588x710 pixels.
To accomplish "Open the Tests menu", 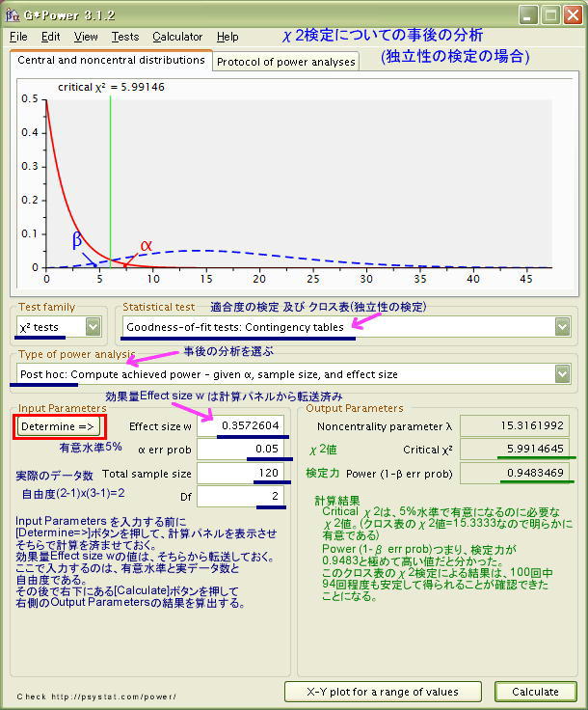I will point(125,37).
